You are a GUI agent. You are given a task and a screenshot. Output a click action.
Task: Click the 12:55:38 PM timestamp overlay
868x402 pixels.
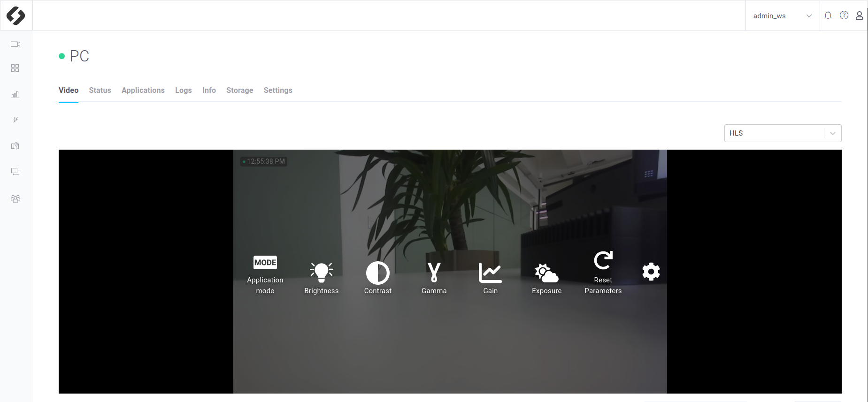(x=264, y=161)
